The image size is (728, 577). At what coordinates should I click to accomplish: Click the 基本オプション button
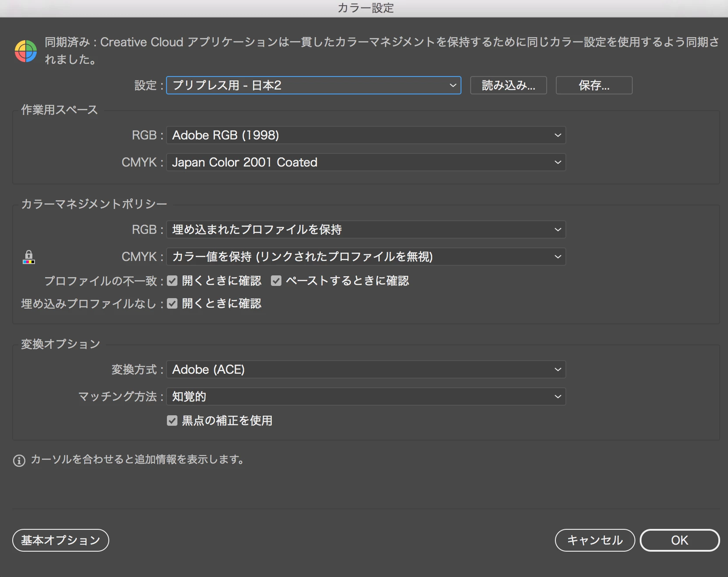tap(61, 540)
